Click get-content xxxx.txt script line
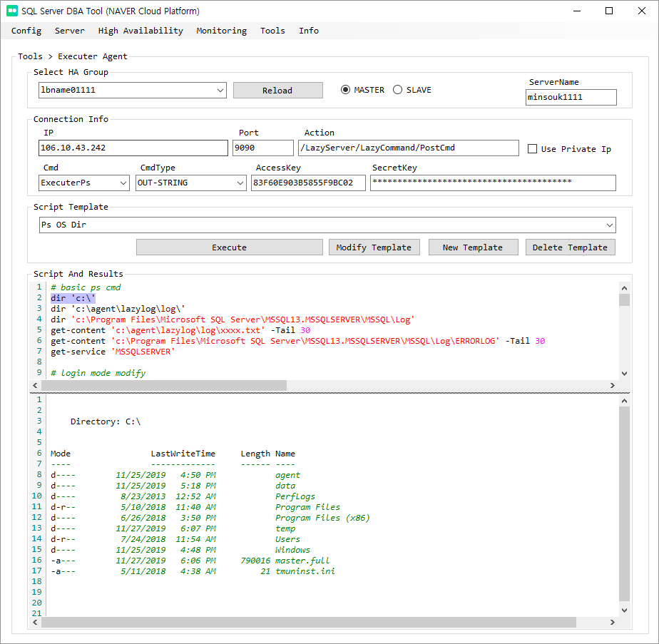Screen dimensions: 659x644 click(x=180, y=330)
